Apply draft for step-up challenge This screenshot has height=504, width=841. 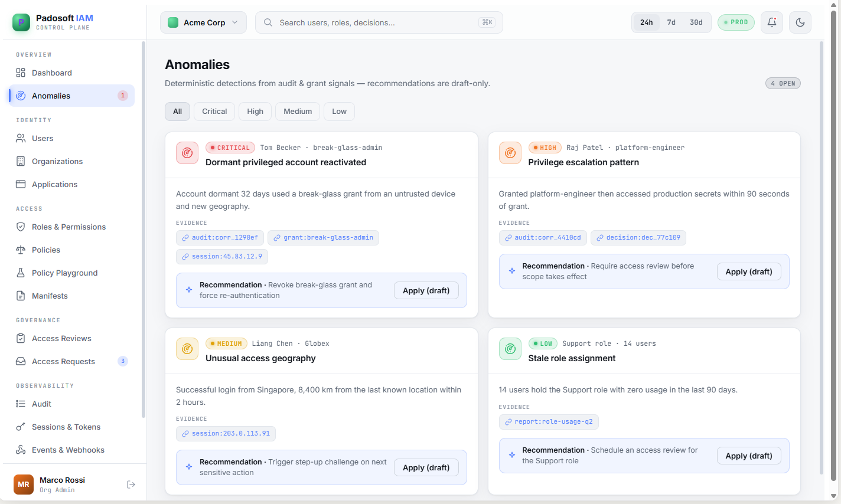(x=426, y=467)
